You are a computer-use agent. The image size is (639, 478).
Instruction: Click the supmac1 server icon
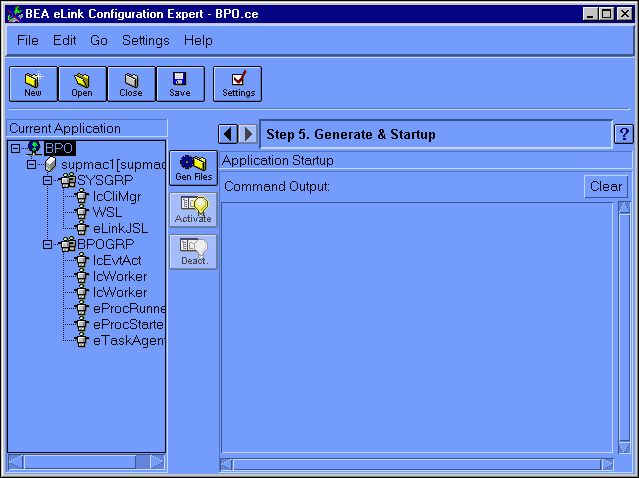(51, 164)
